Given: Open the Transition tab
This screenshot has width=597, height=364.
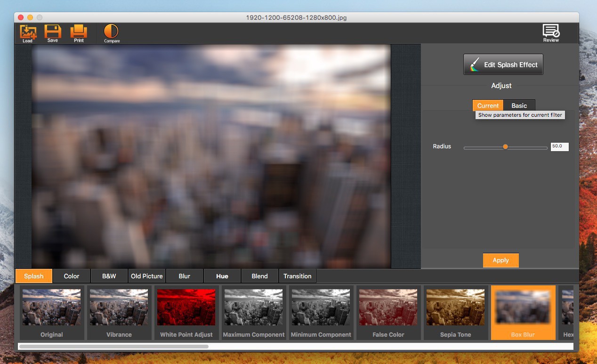Looking at the screenshot, I should [x=297, y=276].
